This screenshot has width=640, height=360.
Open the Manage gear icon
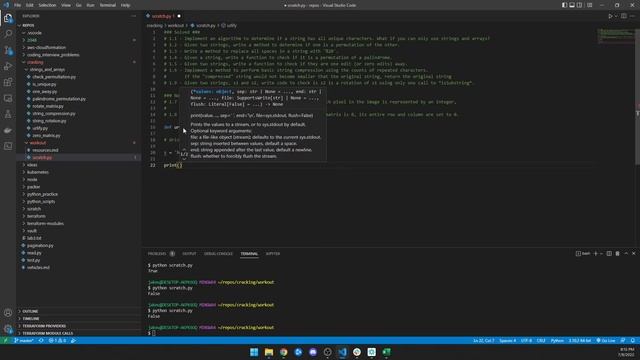[8, 329]
